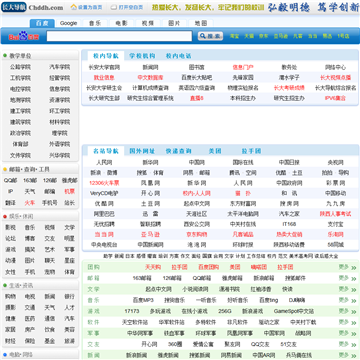Expand more links in 团购 row

pos(347,267)
